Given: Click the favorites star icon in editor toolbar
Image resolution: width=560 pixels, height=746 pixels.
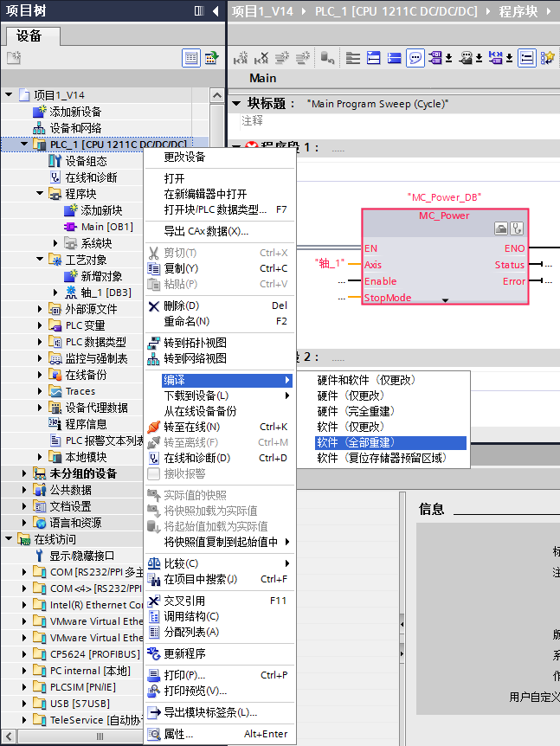Looking at the screenshot, I should tap(548, 58).
